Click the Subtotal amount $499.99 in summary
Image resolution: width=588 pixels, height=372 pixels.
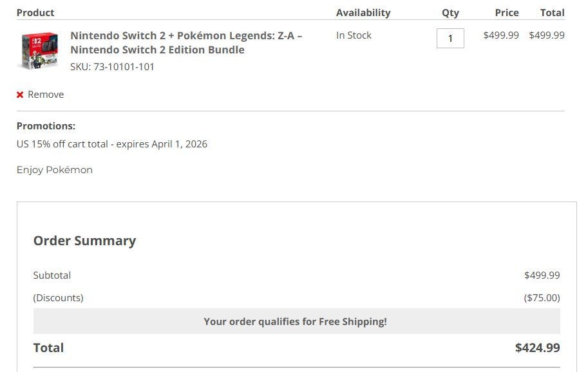[542, 275]
